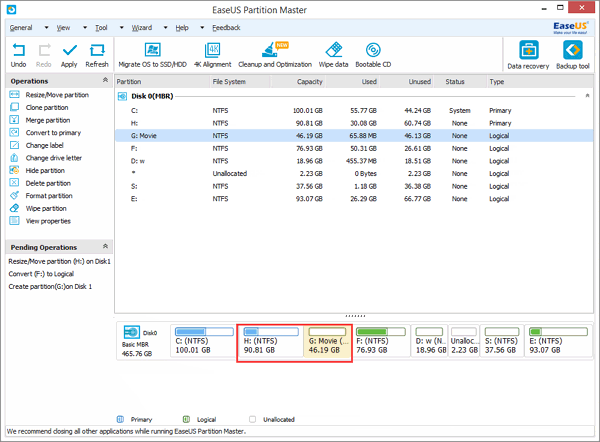Image resolution: width=600 pixels, height=442 pixels.
Task: Select the D: w partition row
Action: (x=354, y=161)
